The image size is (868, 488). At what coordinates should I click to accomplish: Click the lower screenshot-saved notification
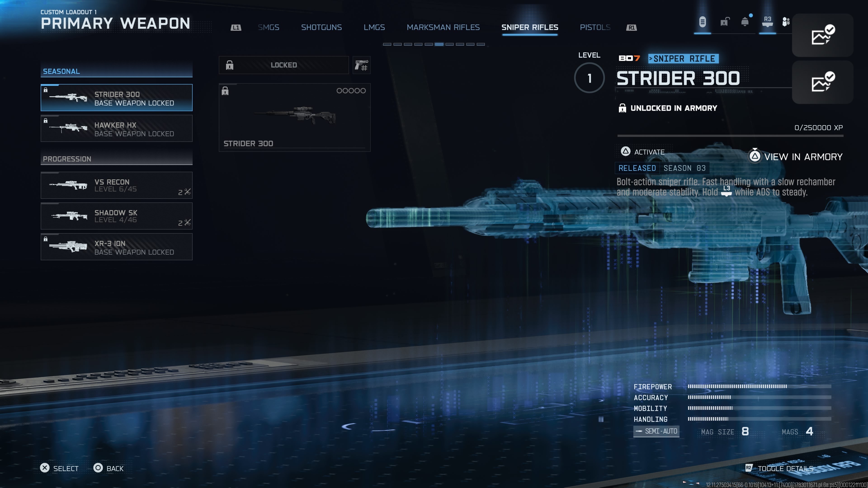point(823,82)
